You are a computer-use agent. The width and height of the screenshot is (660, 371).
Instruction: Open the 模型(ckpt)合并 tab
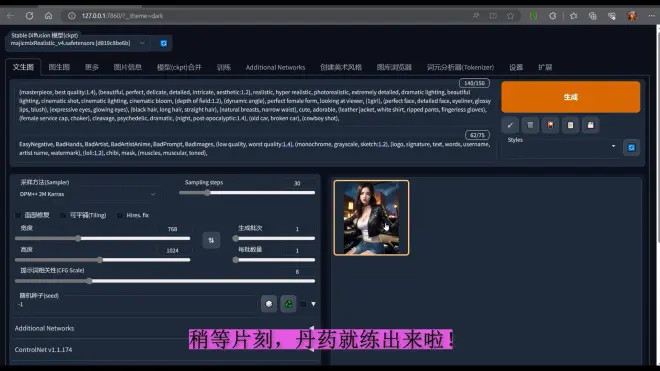point(179,67)
